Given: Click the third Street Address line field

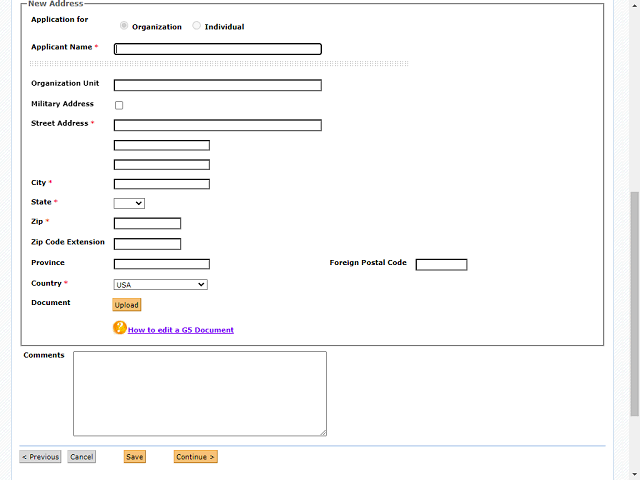Looking at the screenshot, I should coord(162,165).
